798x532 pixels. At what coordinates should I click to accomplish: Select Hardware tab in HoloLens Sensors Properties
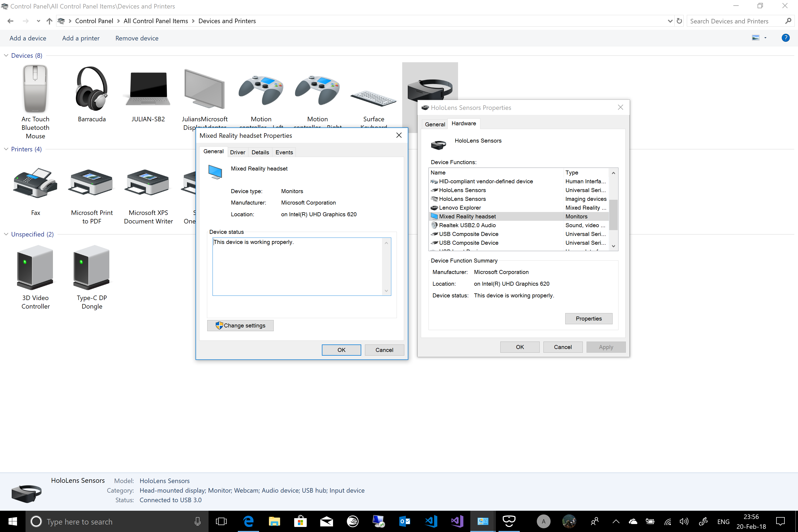tap(463, 123)
